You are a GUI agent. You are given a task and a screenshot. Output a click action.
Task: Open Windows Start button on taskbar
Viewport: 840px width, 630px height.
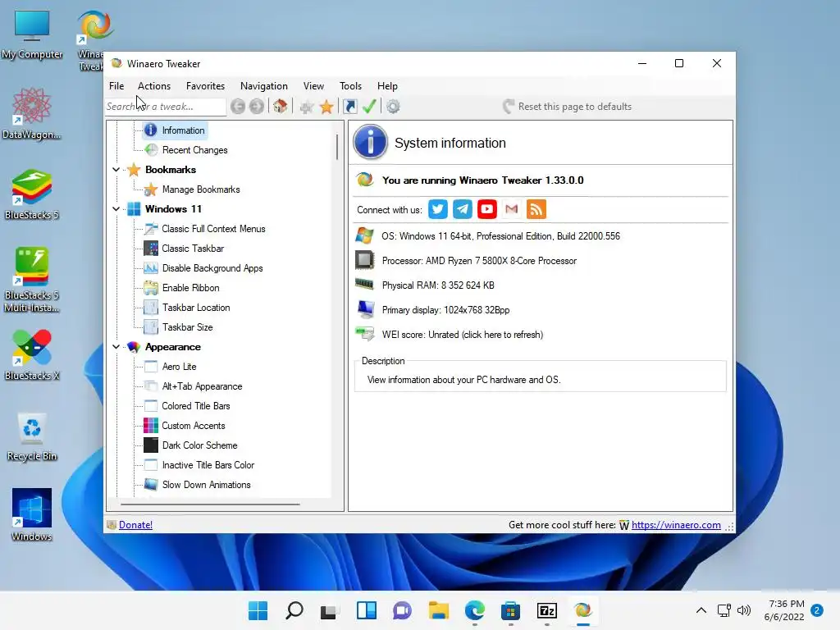pos(258,610)
